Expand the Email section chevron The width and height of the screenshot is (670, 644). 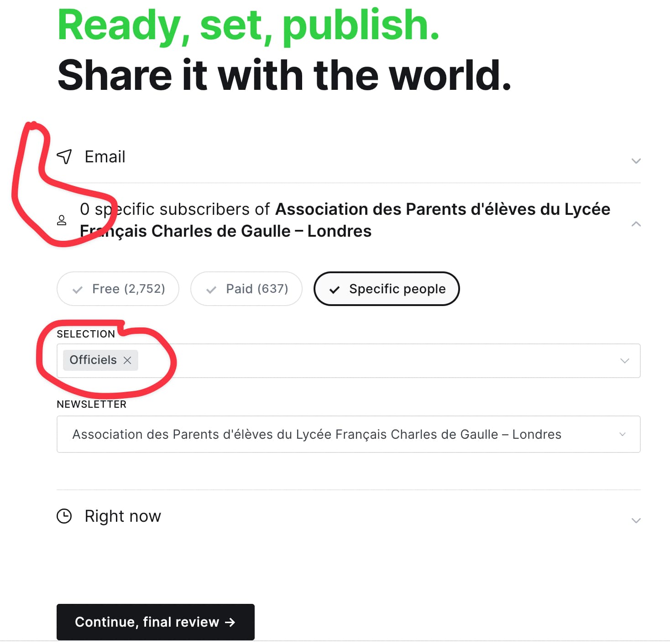pos(636,161)
